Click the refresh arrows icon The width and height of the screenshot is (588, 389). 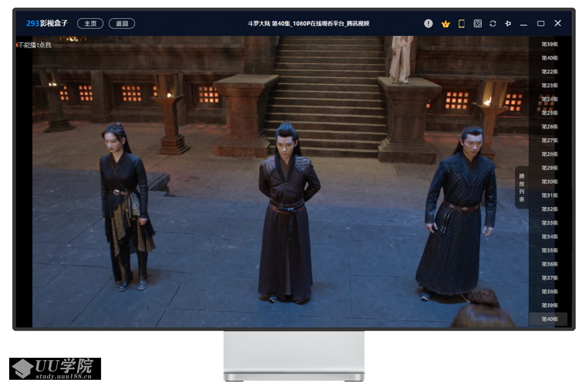tap(493, 23)
